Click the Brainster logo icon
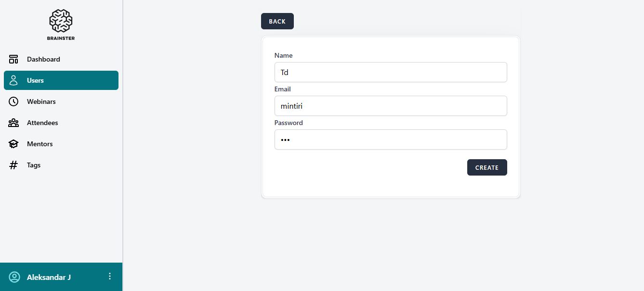Image resolution: width=644 pixels, height=291 pixels. point(61,21)
